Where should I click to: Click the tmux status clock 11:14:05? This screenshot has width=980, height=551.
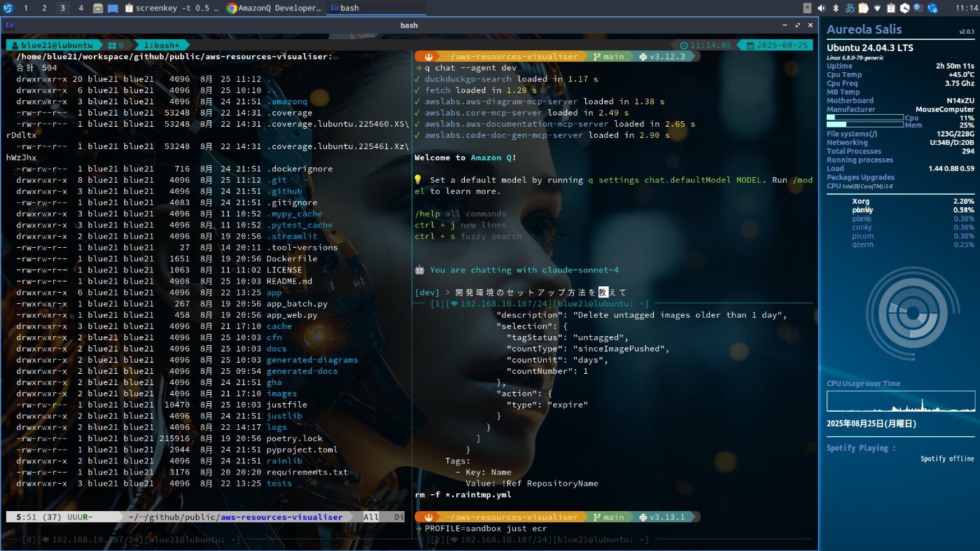706,46
